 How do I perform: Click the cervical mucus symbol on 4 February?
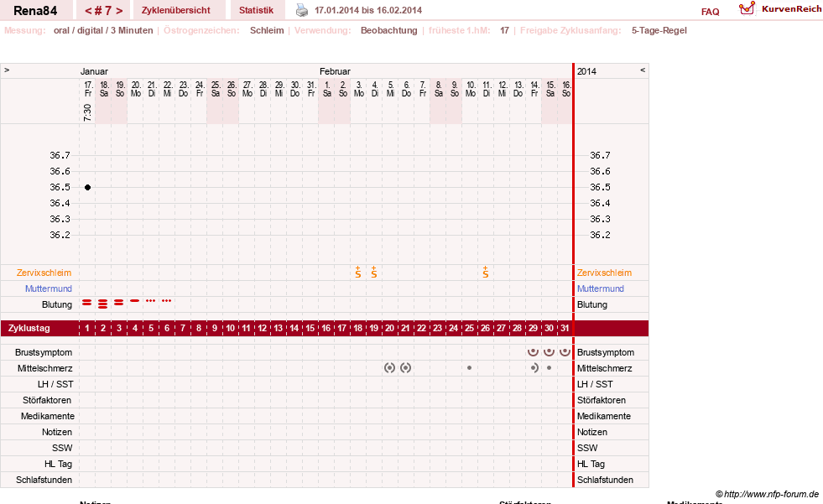coord(373,273)
